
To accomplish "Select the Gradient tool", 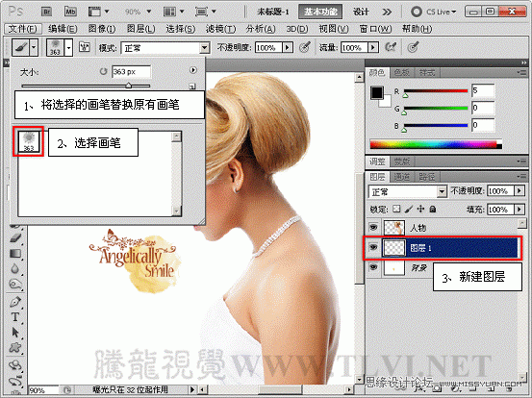I will coord(15,254).
